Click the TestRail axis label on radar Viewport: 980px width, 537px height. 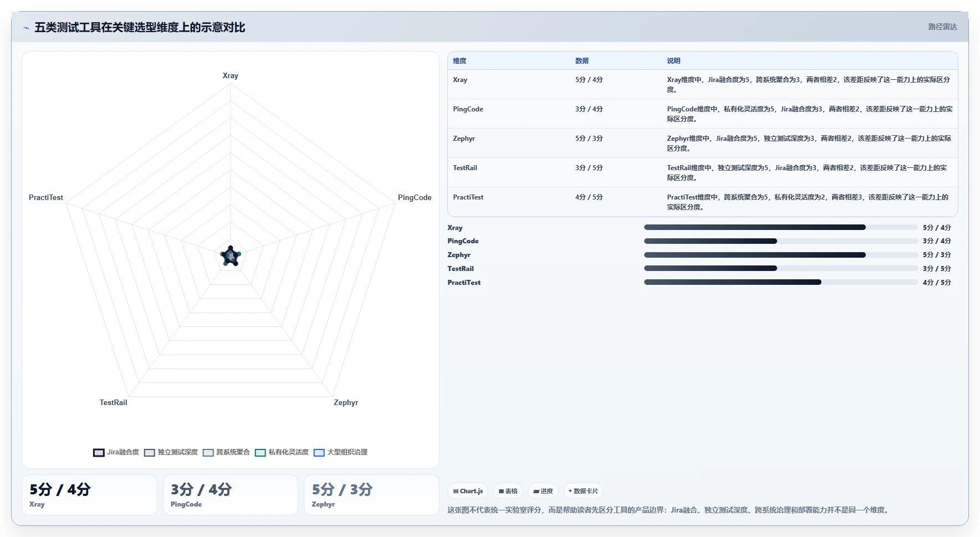[114, 402]
